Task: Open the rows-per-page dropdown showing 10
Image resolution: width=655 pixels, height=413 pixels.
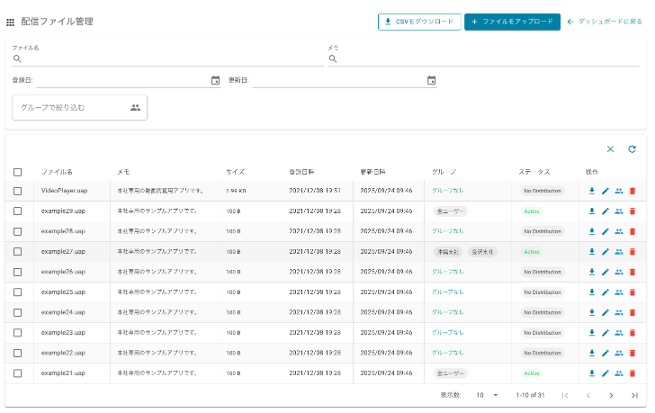Action: tap(487, 395)
